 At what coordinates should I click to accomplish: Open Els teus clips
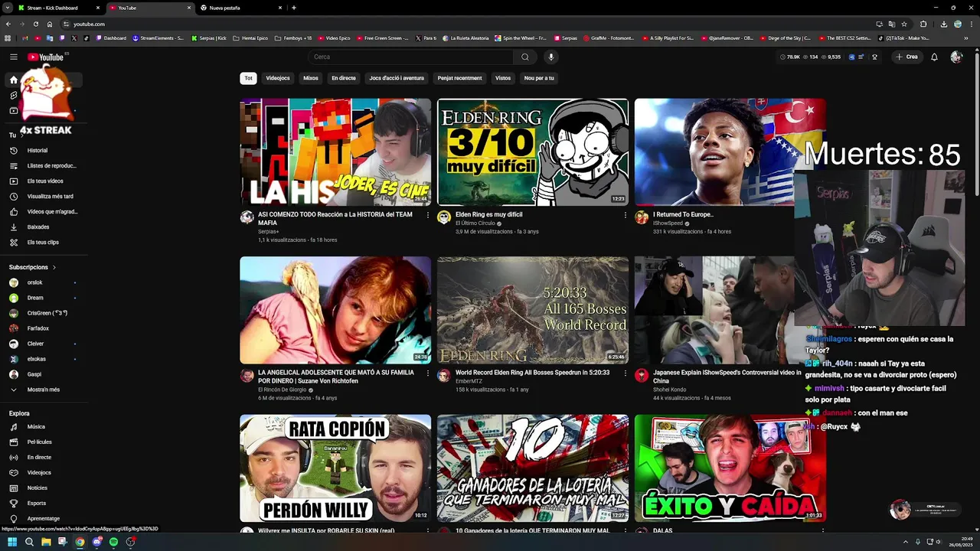tap(44, 242)
